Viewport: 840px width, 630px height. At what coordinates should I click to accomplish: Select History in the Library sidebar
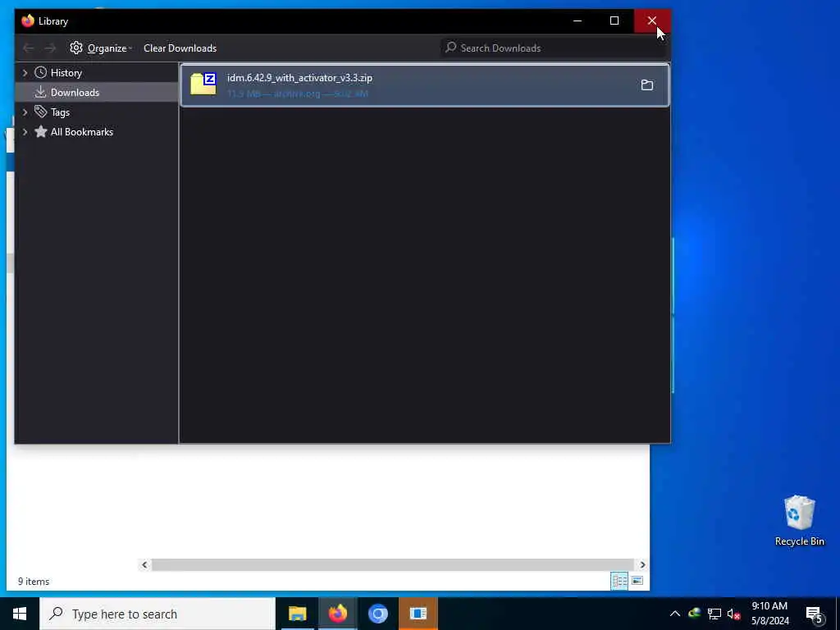tap(66, 73)
